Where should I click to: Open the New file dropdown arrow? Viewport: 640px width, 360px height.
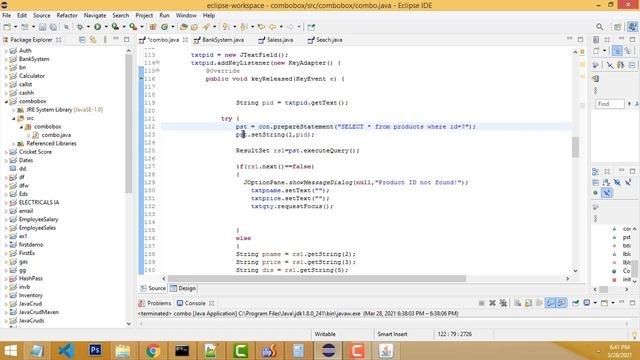pos(16,27)
